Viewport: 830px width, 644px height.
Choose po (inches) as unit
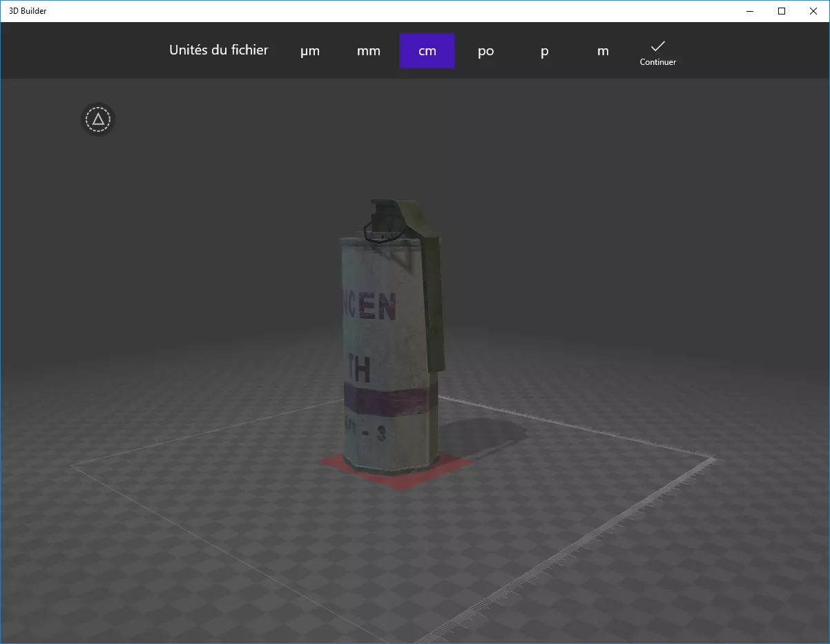(486, 51)
